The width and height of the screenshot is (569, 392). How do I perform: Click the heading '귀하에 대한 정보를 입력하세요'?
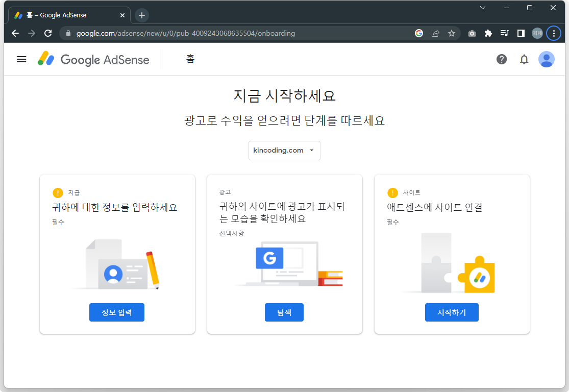click(115, 207)
